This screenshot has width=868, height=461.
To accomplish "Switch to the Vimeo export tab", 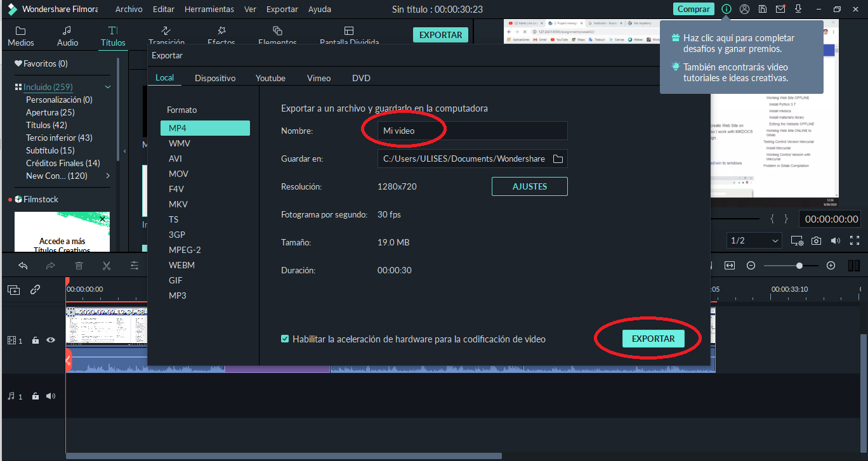I will (x=319, y=78).
